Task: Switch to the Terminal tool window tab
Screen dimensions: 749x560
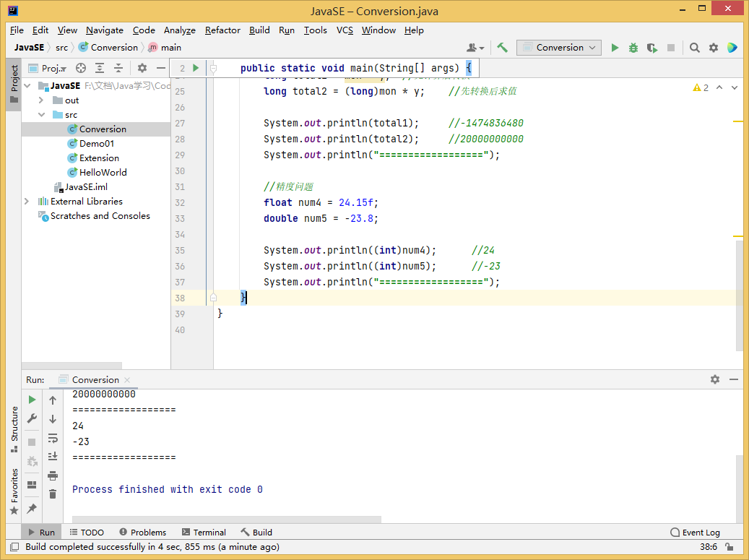Action: (204, 533)
